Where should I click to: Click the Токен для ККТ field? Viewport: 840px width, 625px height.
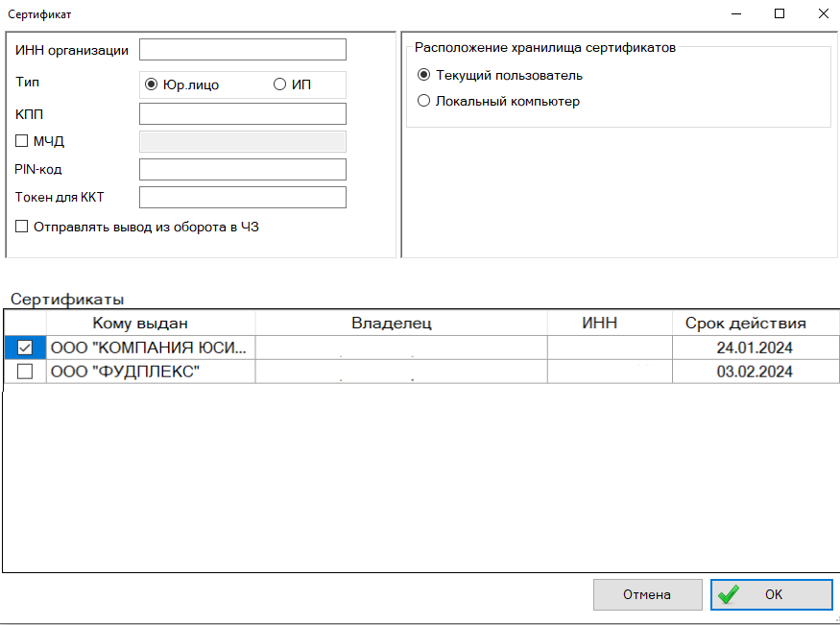pos(242,198)
